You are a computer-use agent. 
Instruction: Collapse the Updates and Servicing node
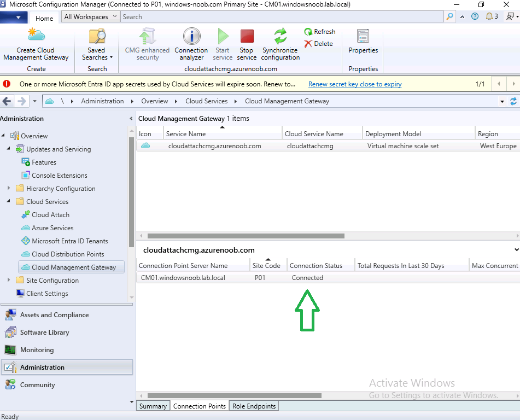click(x=9, y=148)
